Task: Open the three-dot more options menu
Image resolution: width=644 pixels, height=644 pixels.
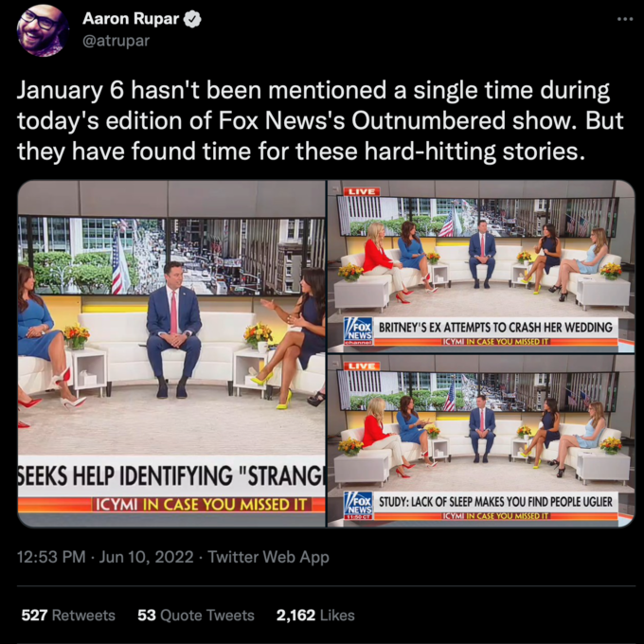Action: coord(625,19)
